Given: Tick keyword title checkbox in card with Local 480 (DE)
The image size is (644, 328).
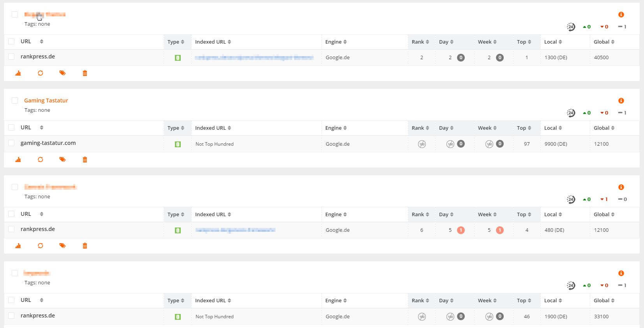Looking at the screenshot, I should [15, 187].
